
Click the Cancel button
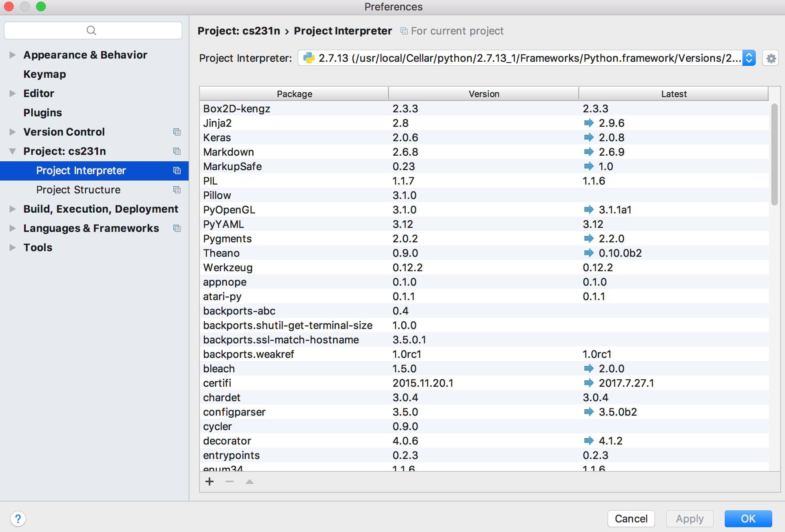coord(631,519)
